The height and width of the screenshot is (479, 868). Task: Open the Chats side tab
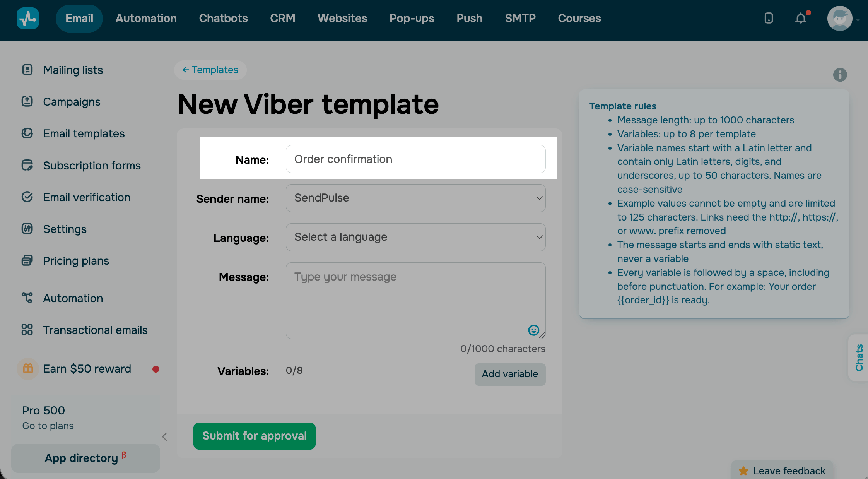(x=858, y=358)
